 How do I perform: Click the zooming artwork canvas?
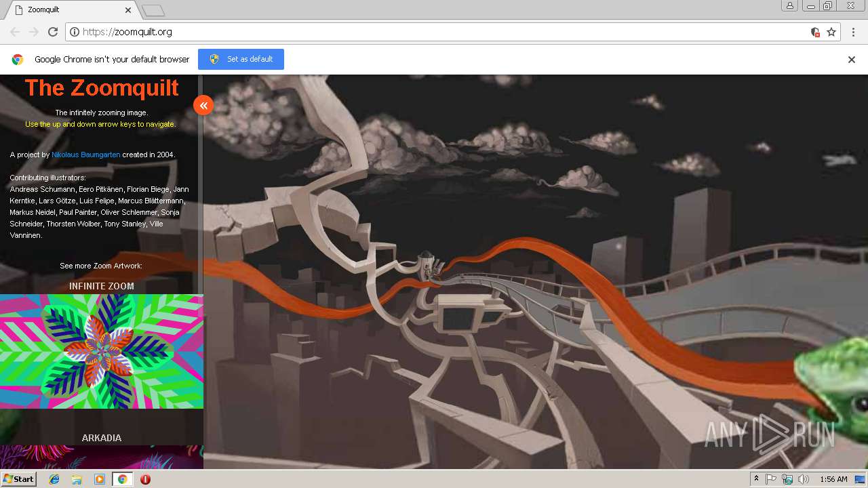pos(536,271)
